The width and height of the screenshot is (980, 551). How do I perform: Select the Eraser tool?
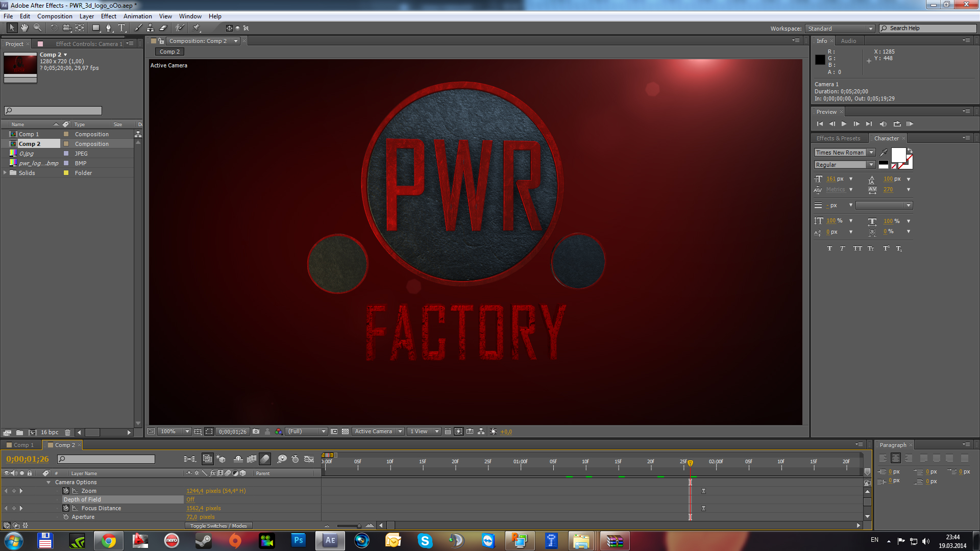[163, 28]
